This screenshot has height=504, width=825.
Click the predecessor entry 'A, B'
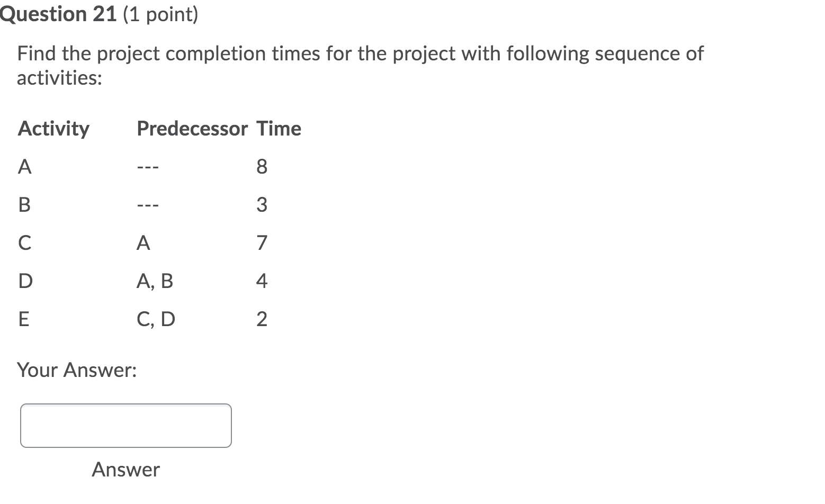155,281
